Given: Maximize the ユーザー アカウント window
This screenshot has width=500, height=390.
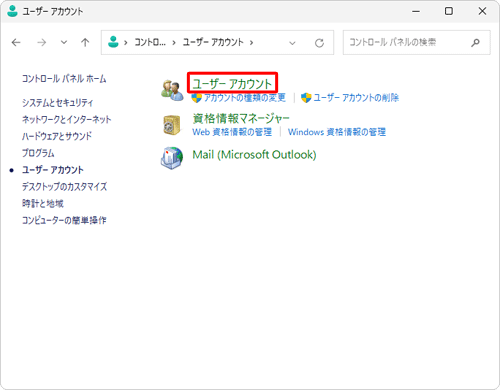Looking at the screenshot, I should [449, 11].
